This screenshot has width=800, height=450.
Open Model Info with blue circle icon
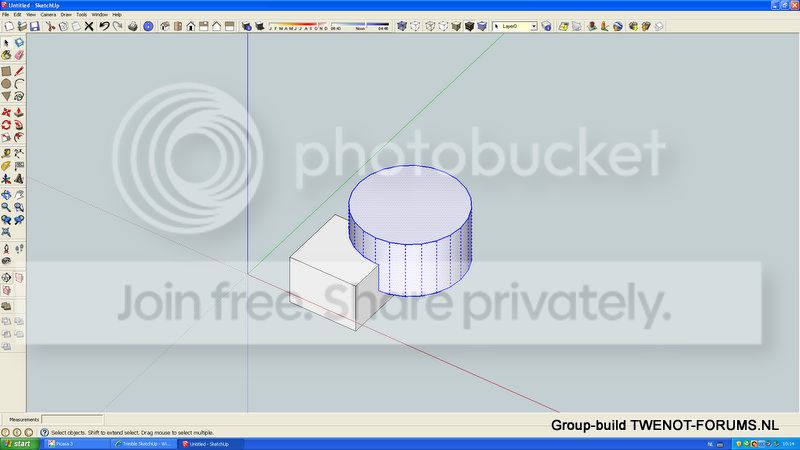tap(148, 26)
